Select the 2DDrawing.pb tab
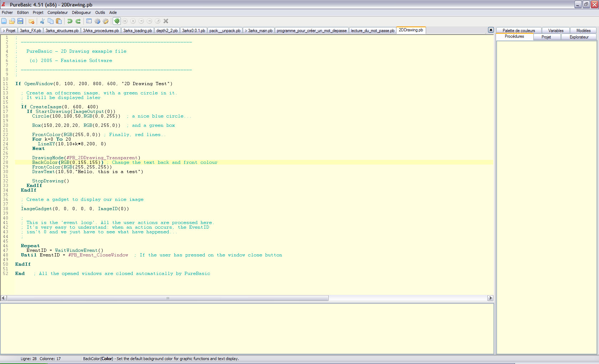599x364 pixels. (411, 30)
